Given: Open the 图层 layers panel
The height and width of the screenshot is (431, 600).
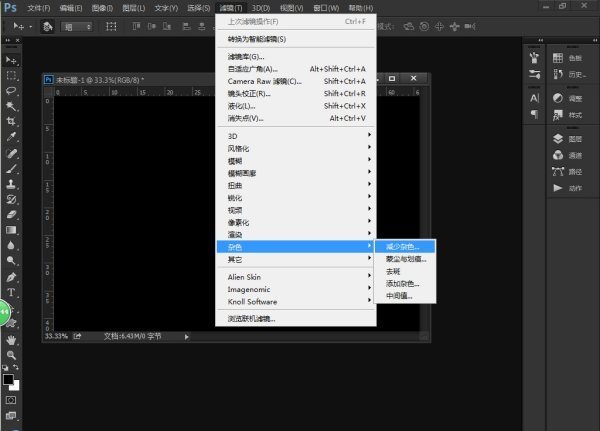Looking at the screenshot, I should (x=567, y=139).
